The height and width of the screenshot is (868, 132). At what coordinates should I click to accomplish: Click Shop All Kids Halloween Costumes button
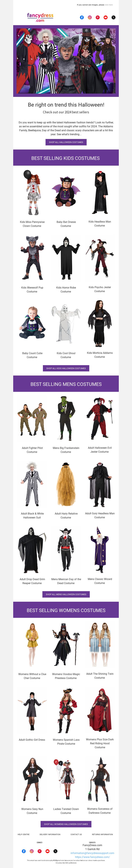(66, 368)
